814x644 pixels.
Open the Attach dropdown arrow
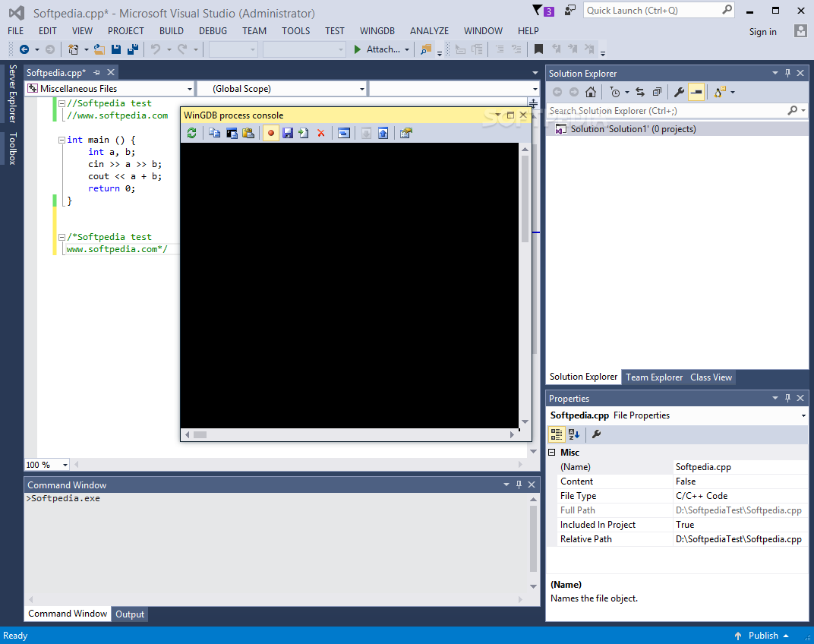407,50
